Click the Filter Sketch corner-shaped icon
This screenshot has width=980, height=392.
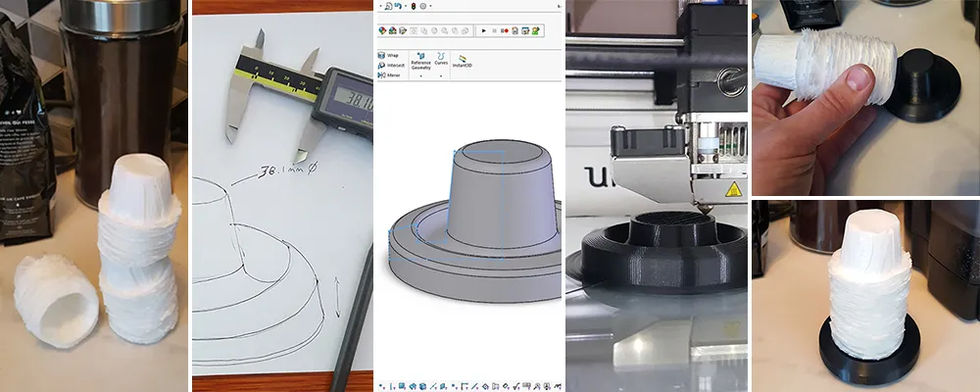(465, 386)
